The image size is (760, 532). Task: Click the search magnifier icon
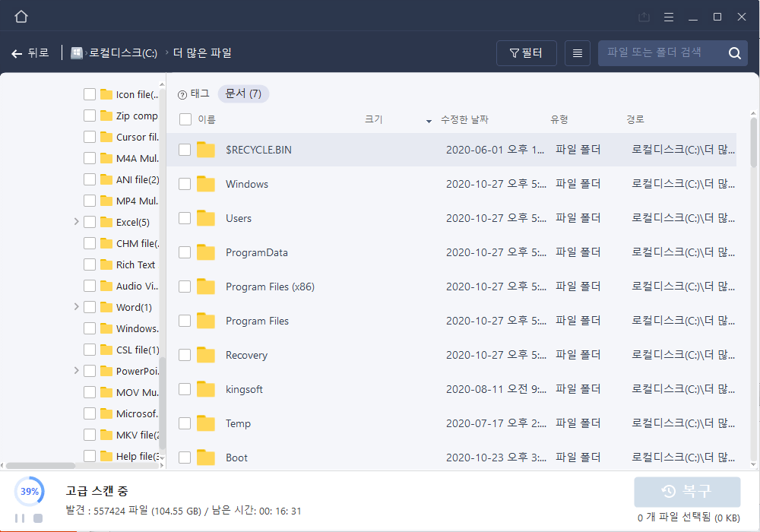[734, 53]
